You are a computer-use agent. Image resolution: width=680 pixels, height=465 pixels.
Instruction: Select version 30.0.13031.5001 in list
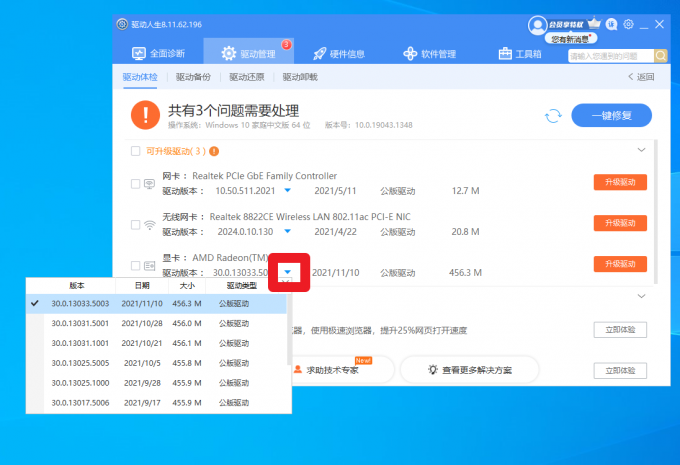pyautogui.click(x=157, y=323)
